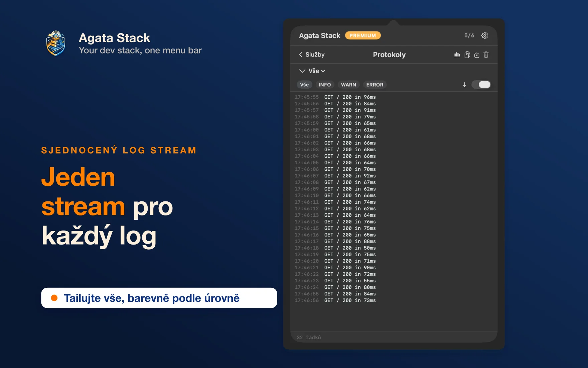
Task: Open the log statistics chart icon
Action: click(457, 55)
